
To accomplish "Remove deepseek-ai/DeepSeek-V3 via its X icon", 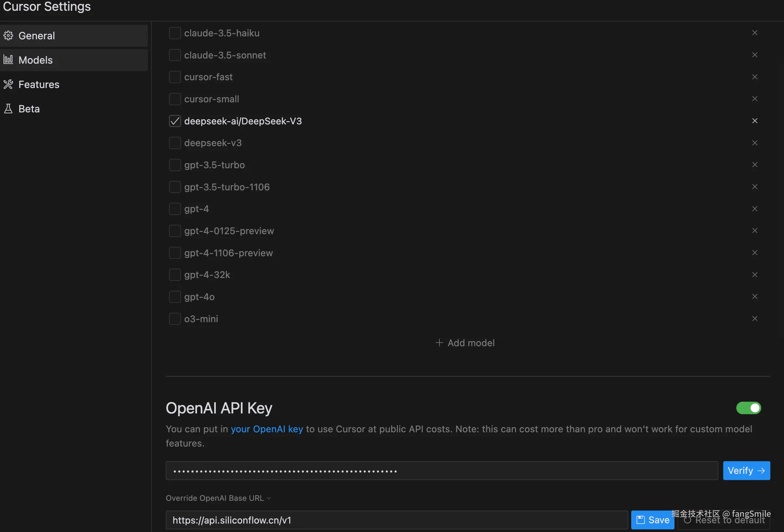I will pyautogui.click(x=755, y=121).
